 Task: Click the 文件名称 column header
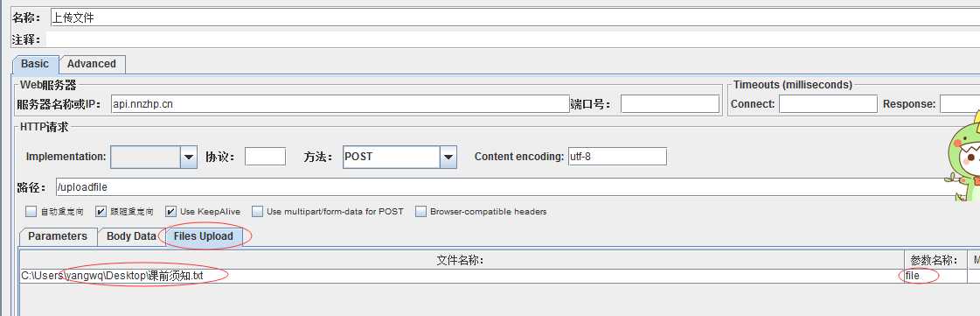click(462, 260)
